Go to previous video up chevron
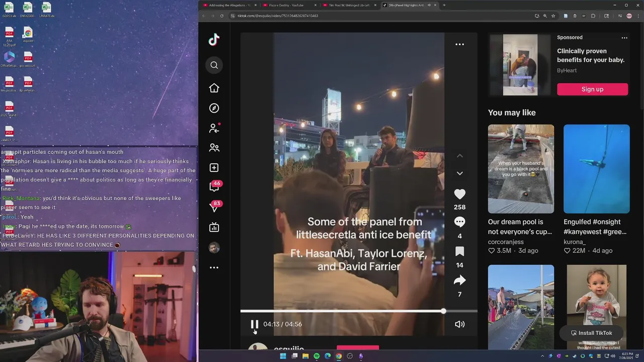 460,156
